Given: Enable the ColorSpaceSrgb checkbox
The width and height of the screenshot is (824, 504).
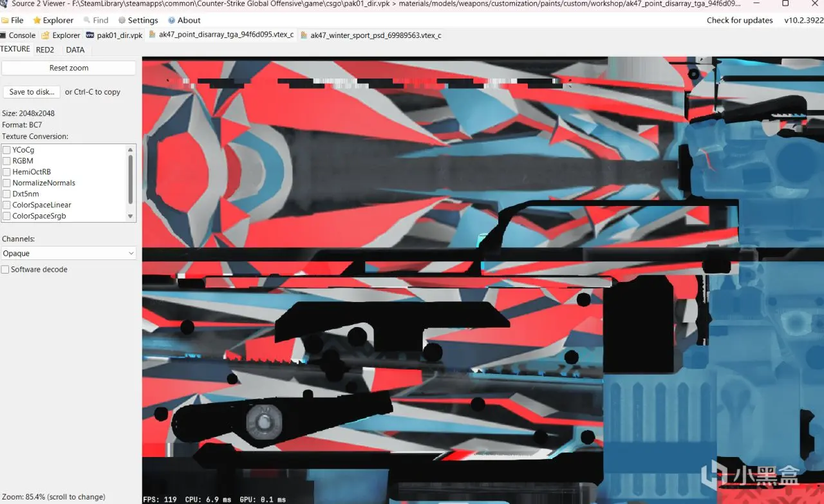Looking at the screenshot, I should click(6, 216).
